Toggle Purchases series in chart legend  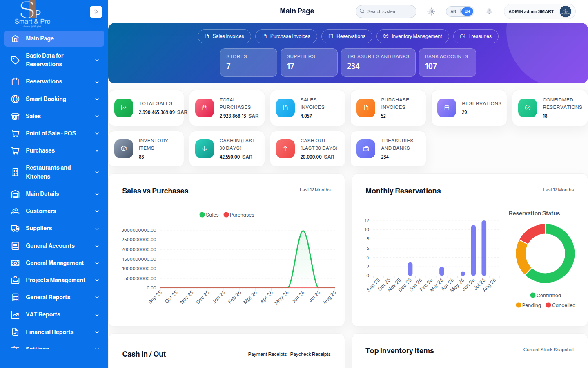click(x=239, y=215)
